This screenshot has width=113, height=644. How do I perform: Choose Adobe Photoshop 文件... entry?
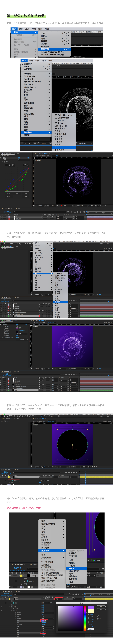[55, 52]
